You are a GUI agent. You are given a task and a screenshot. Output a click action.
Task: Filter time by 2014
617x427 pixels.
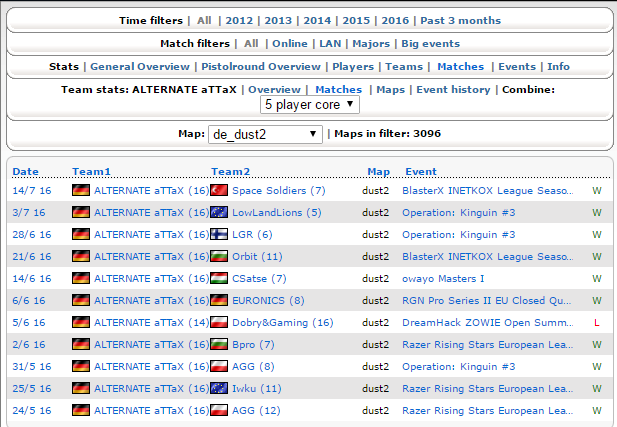(x=317, y=20)
